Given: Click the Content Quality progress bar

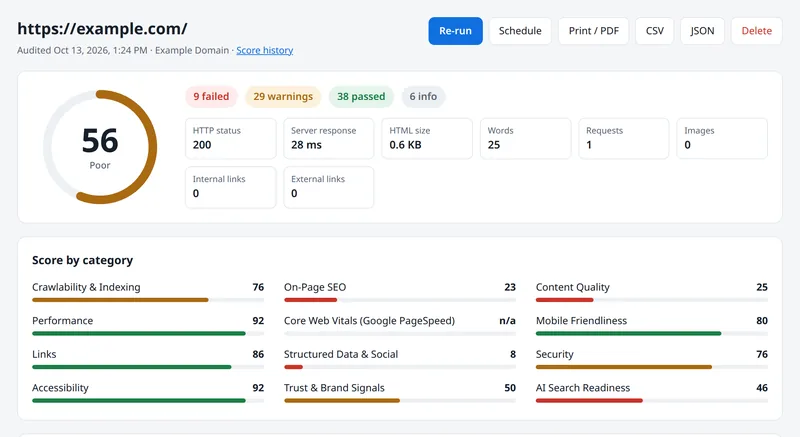Looking at the screenshot, I should coord(652,300).
